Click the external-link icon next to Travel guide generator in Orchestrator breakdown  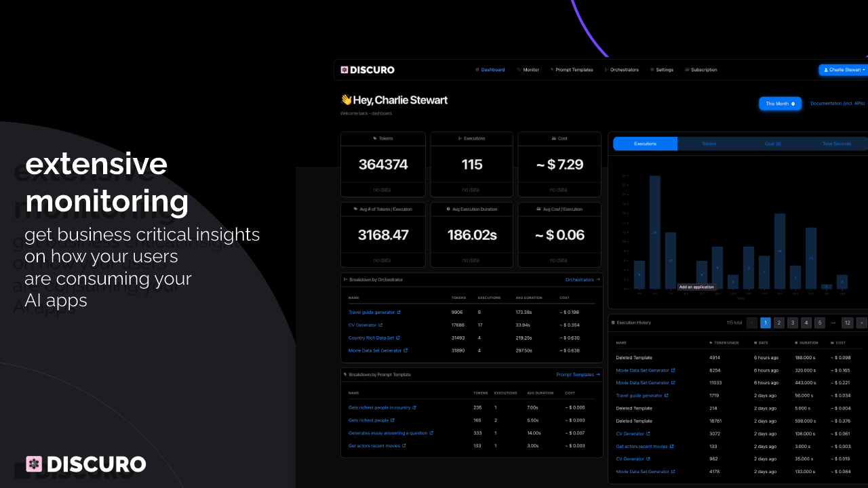click(399, 312)
